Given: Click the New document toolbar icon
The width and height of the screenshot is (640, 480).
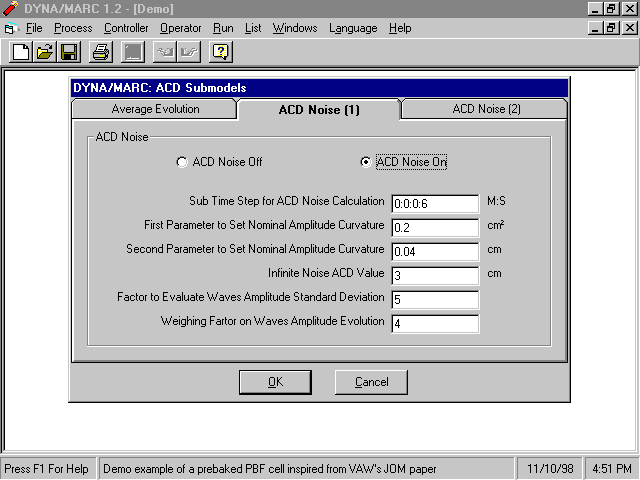Looking at the screenshot, I should (21, 52).
